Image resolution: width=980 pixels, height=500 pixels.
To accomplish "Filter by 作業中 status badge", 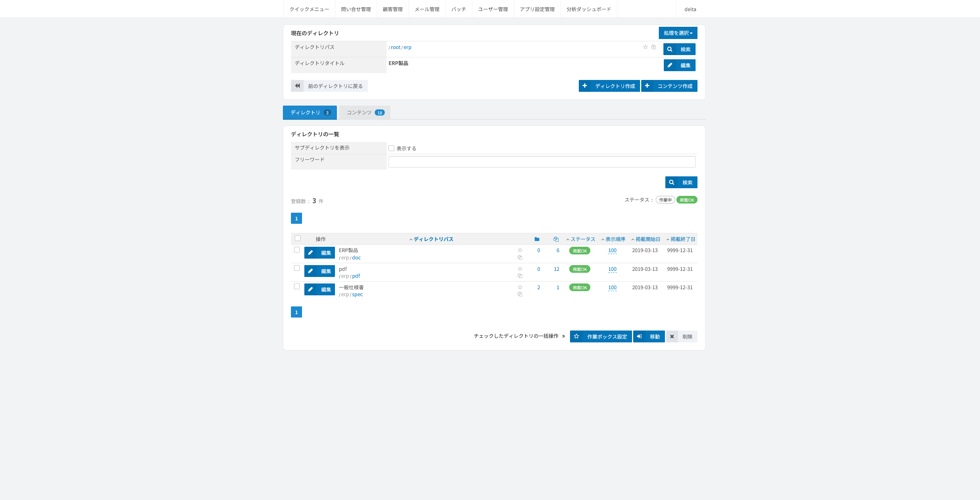I will [665, 200].
